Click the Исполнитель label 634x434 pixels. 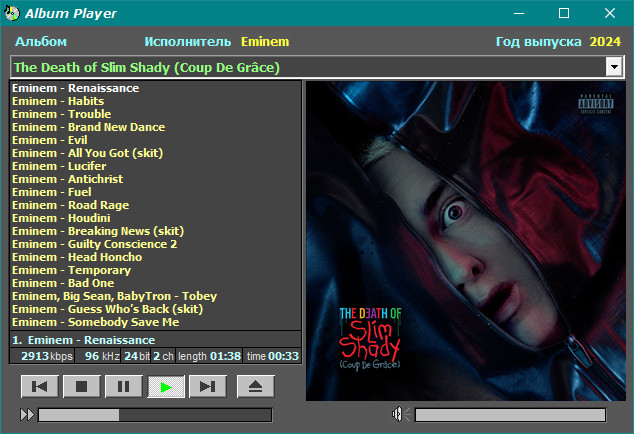(188, 42)
